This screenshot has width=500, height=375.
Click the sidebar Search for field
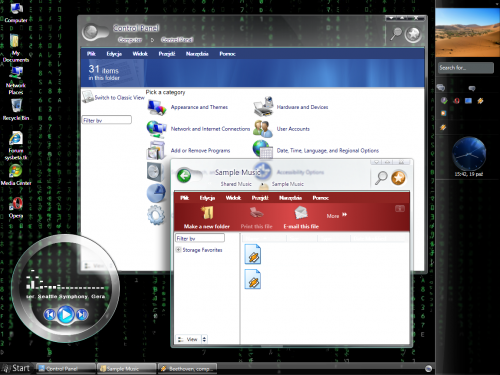click(466, 68)
